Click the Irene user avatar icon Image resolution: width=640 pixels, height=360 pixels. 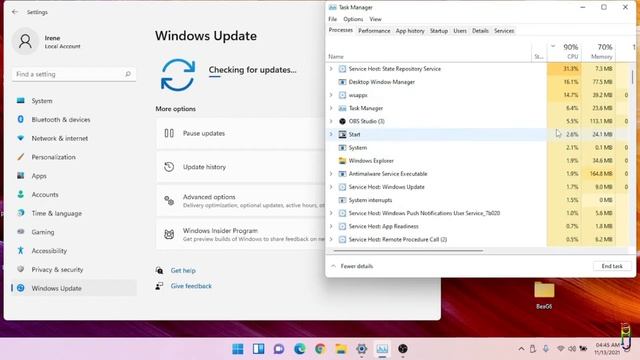pyautogui.click(x=25, y=41)
